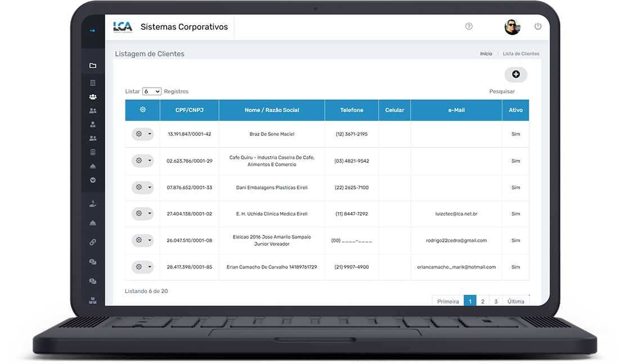632x364 pixels.
Task: Open the user profile avatar
Action: 512,26
